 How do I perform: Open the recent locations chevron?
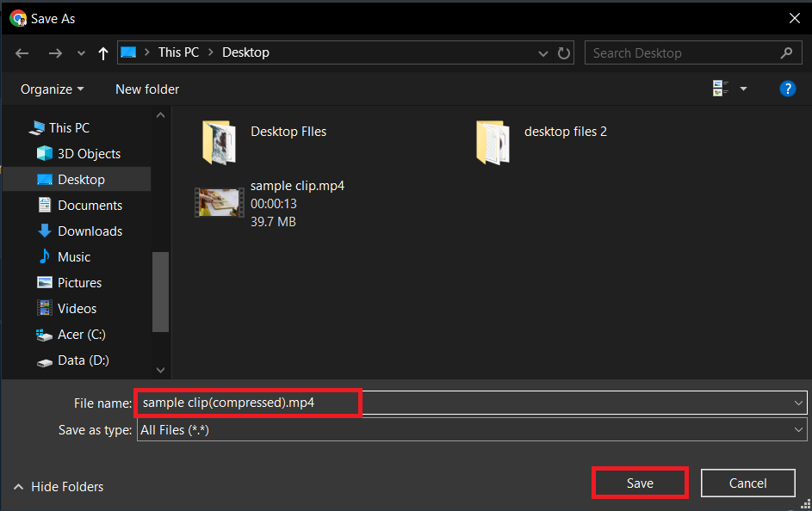point(80,52)
